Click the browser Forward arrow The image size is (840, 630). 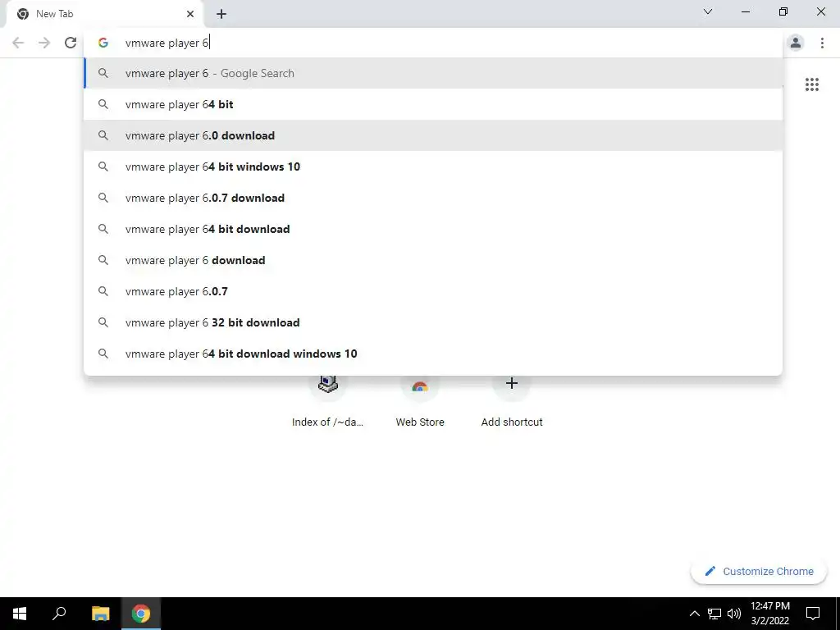coord(44,43)
